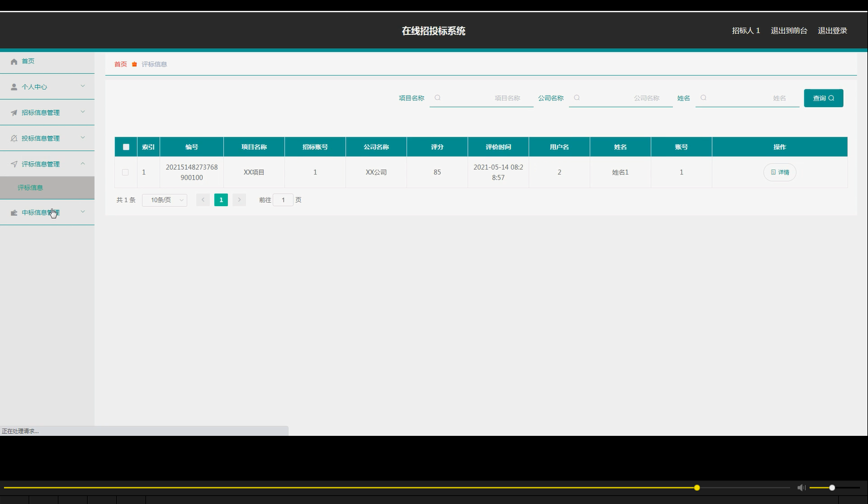The image size is (868, 504).
Task: Click the breadcrumb separator icon after 首页
Action: tap(135, 64)
